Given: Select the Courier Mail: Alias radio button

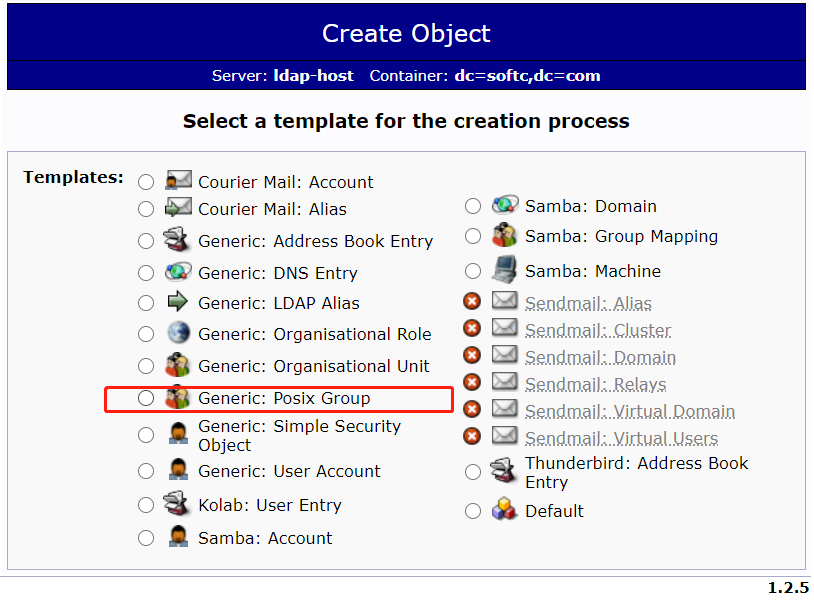Looking at the screenshot, I should [x=146, y=210].
